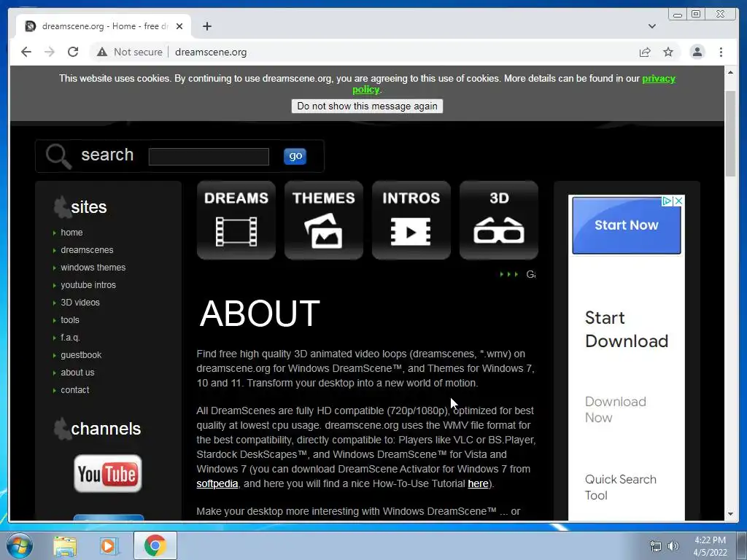Open the THEMES picture category
Screen dimensions: 747x560
[323, 220]
